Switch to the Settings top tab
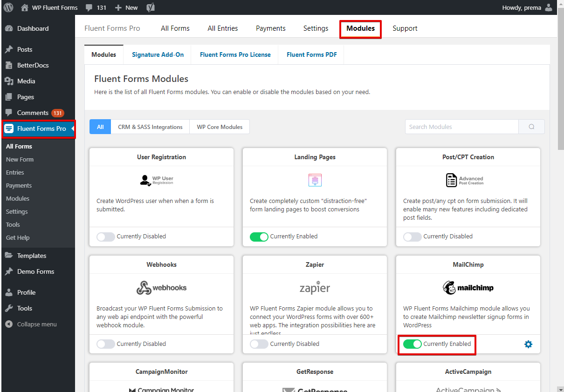 (316, 28)
